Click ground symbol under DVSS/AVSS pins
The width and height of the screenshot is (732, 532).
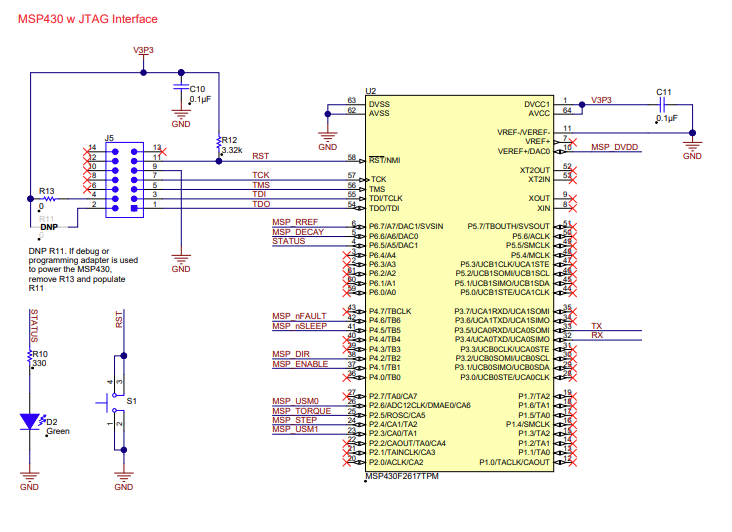point(327,138)
